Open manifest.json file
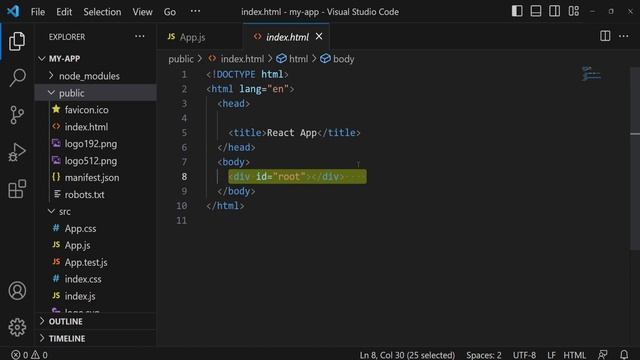Viewport: 640px width, 360px height. point(96,178)
